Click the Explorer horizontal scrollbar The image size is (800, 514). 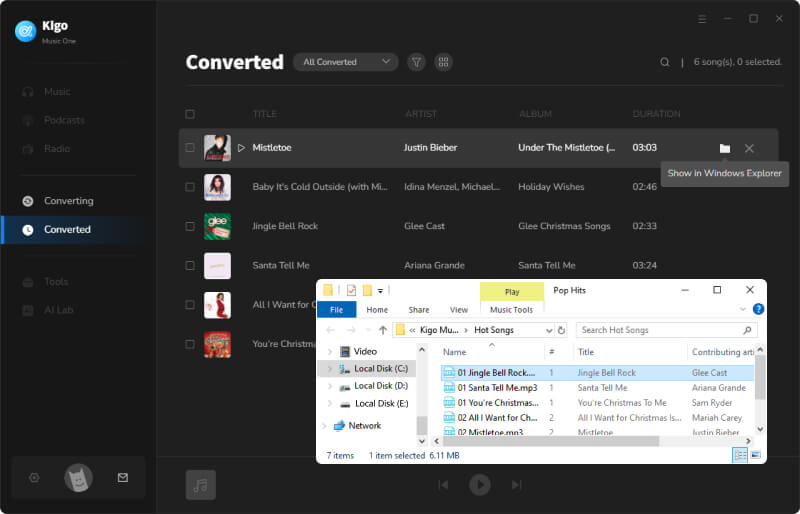(x=550, y=441)
